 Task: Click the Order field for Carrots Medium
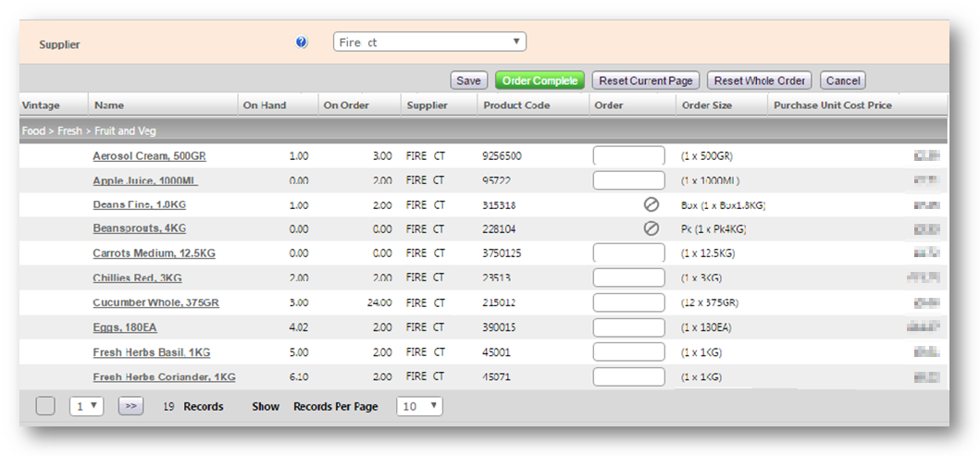pos(628,253)
